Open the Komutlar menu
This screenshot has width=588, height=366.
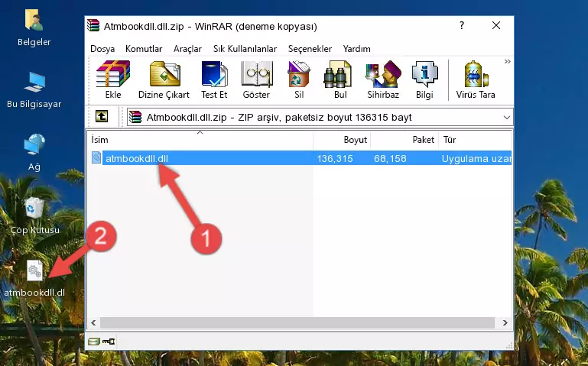(x=144, y=49)
